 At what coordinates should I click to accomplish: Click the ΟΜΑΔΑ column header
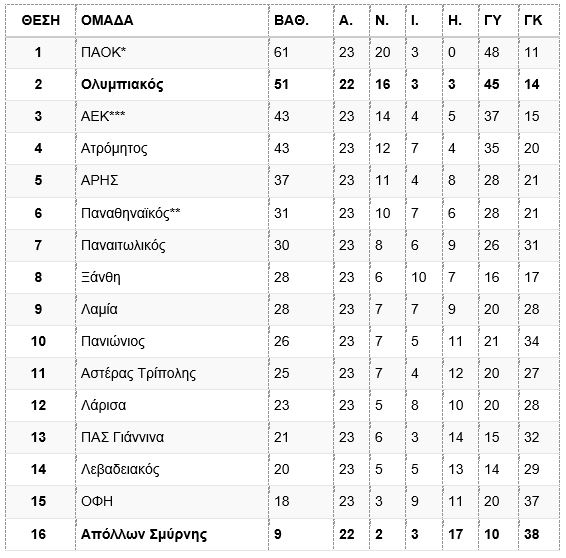coord(107,21)
